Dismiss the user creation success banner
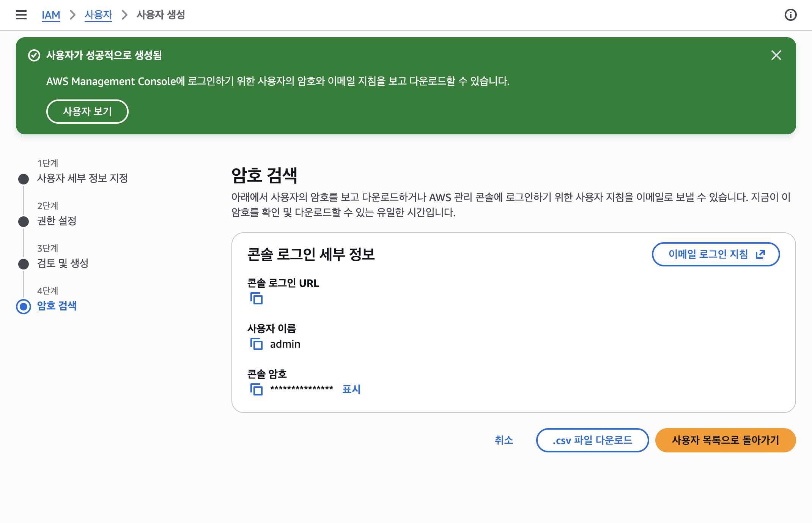The height and width of the screenshot is (523, 812). (x=776, y=55)
